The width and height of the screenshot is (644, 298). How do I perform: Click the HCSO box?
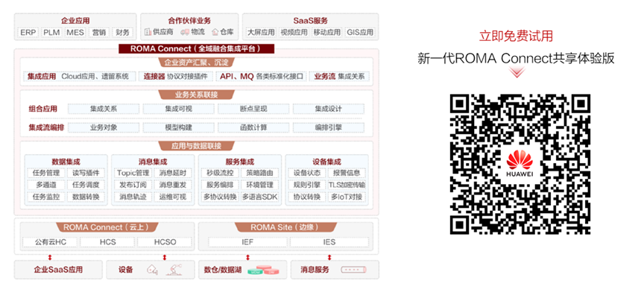165,242
